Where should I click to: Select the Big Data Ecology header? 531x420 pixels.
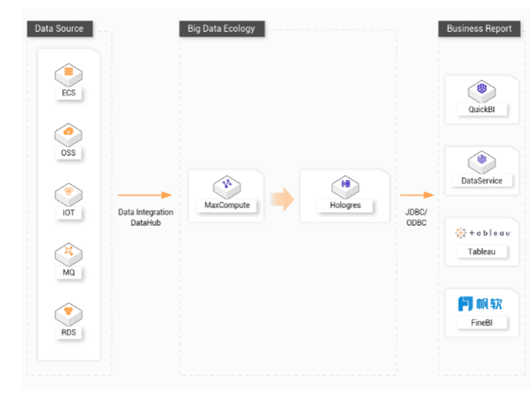pos(221,29)
